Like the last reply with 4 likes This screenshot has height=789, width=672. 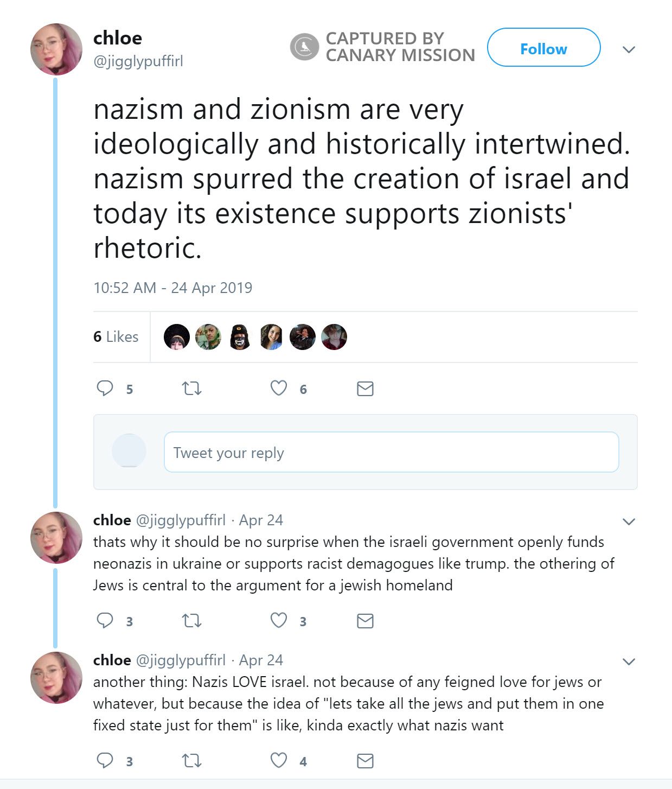tap(279, 760)
